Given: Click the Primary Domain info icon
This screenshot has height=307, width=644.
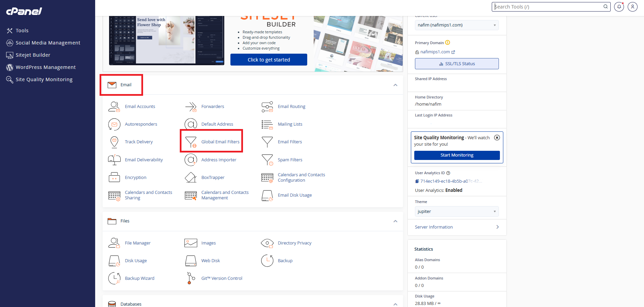Looking at the screenshot, I should 448,42.
